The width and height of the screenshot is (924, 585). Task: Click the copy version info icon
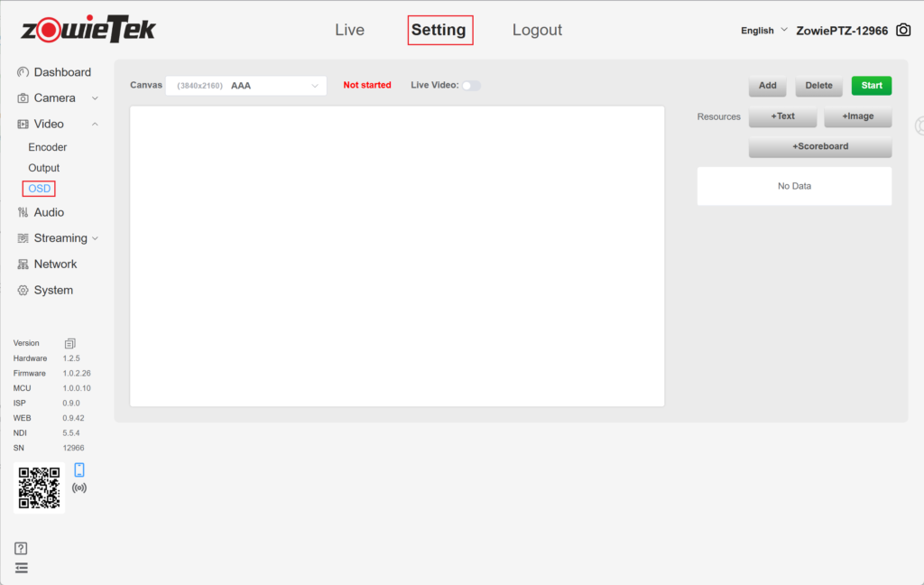[70, 343]
